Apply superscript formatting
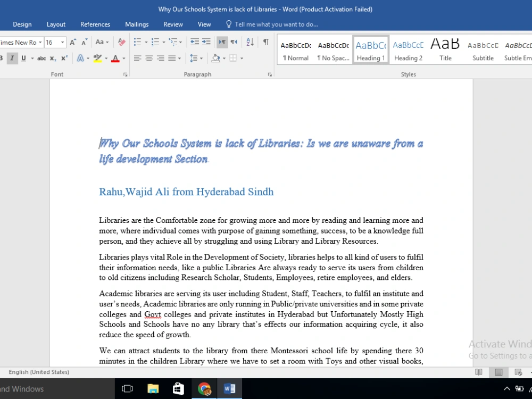532x399 pixels. (x=64, y=59)
